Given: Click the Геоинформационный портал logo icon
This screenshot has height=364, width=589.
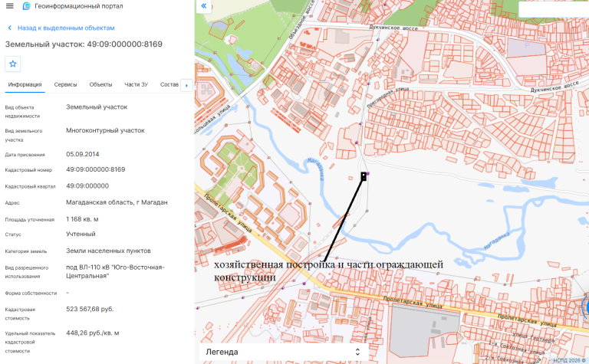Looking at the screenshot, I should click(26, 6).
